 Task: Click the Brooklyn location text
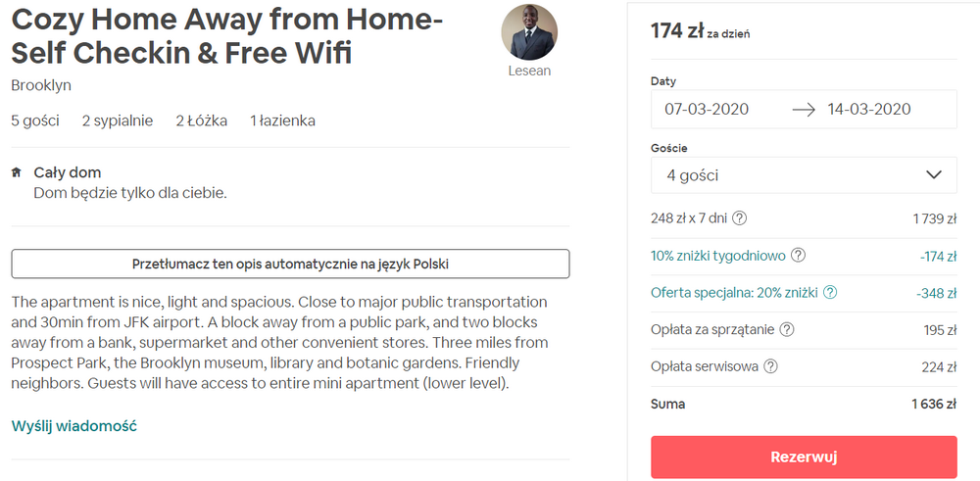point(41,85)
